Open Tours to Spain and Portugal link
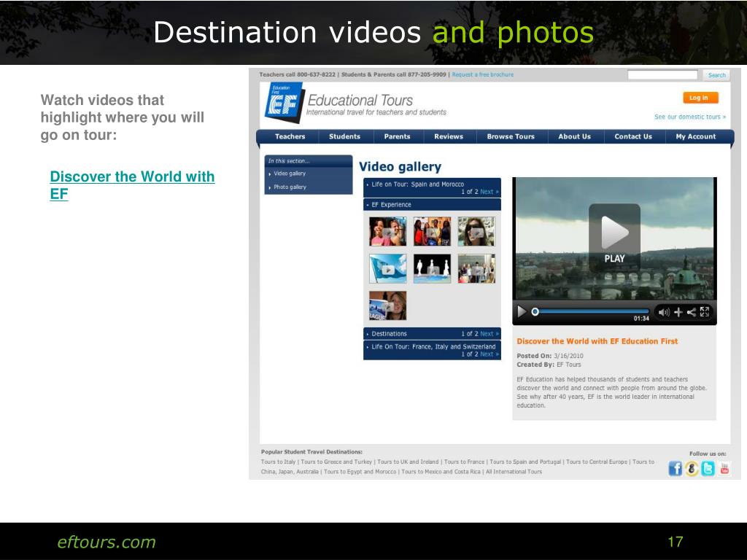 tap(525, 462)
